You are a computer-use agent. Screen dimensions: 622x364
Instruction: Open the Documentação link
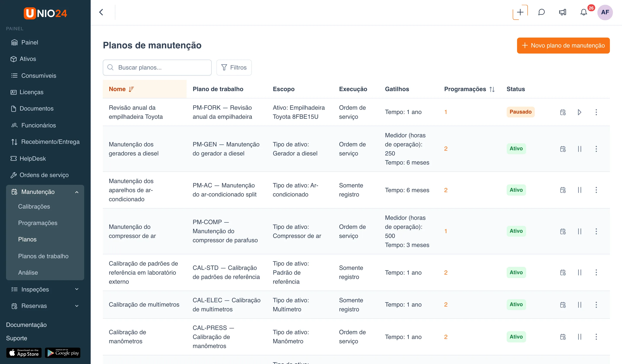pyautogui.click(x=26, y=325)
